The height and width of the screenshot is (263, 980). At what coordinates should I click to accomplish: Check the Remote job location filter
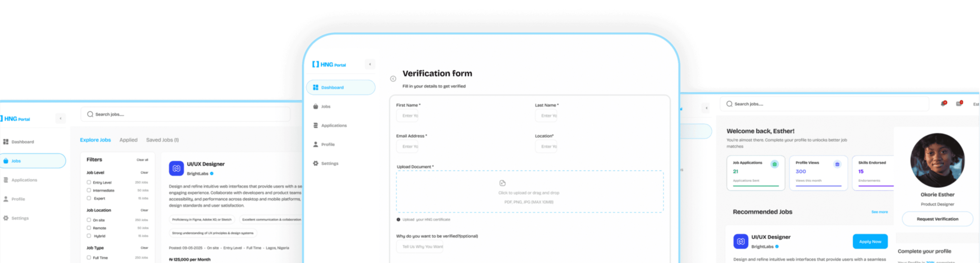(x=89, y=228)
